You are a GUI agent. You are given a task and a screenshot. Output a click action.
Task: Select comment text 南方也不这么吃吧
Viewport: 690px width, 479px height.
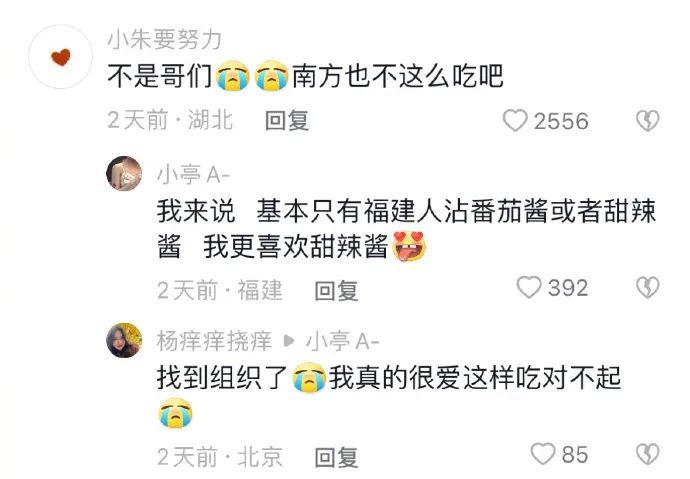click(398, 76)
